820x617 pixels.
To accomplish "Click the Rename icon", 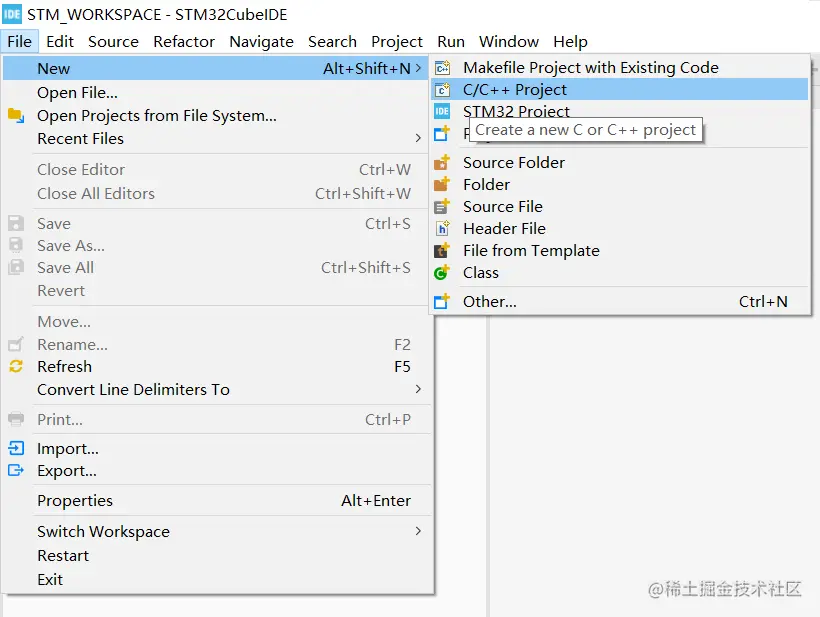I will pos(16,344).
